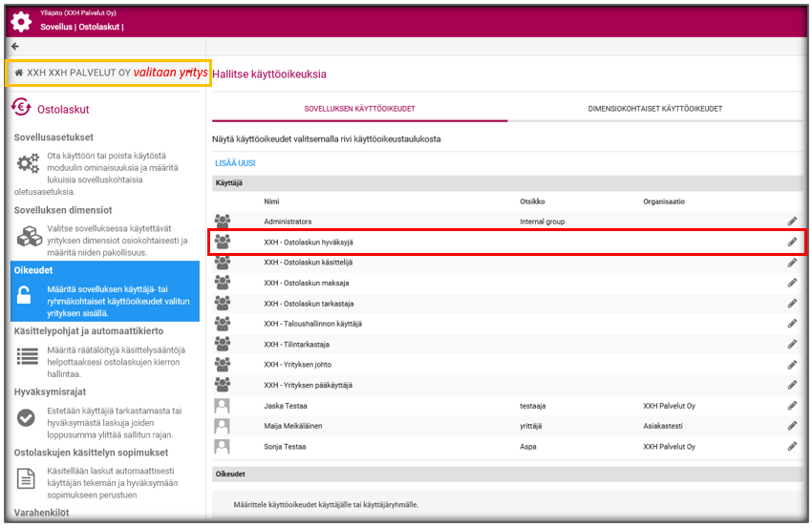The width and height of the screenshot is (812, 528).
Task: Click the Hyväksymisrajat checkmark icon
Action: (x=26, y=417)
